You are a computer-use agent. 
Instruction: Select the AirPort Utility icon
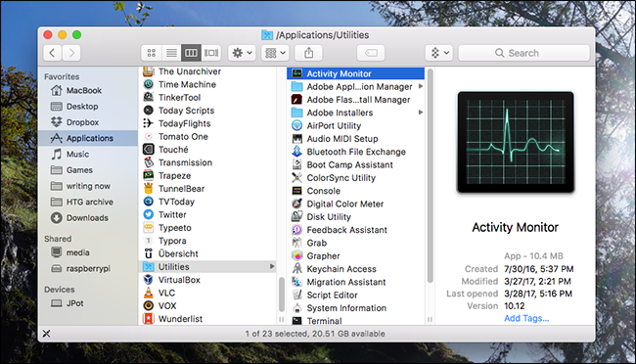coord(296,126)
